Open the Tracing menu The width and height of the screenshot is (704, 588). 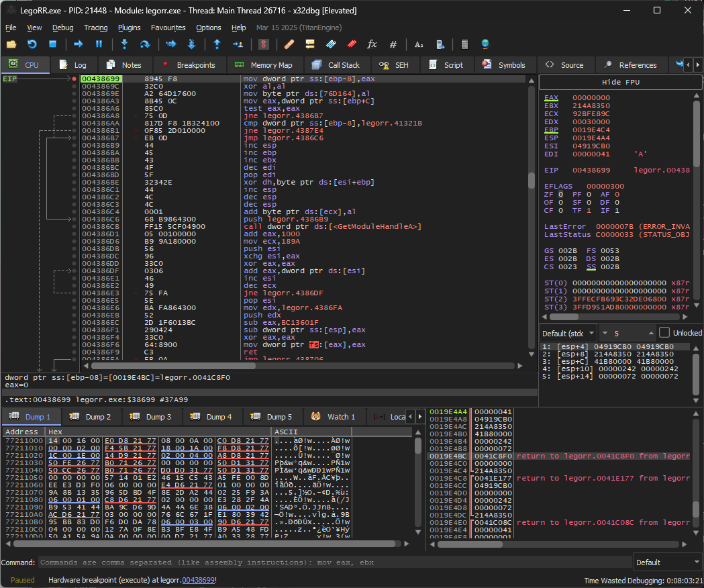[95, 28]
